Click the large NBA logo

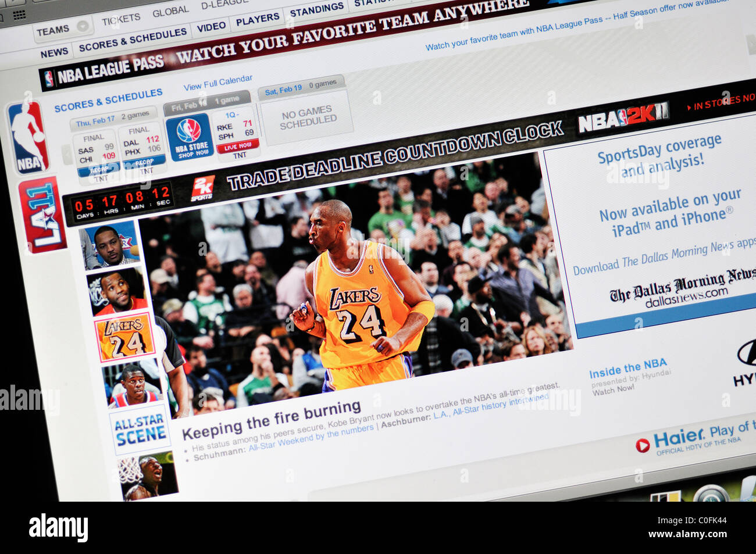click(27, 138)
